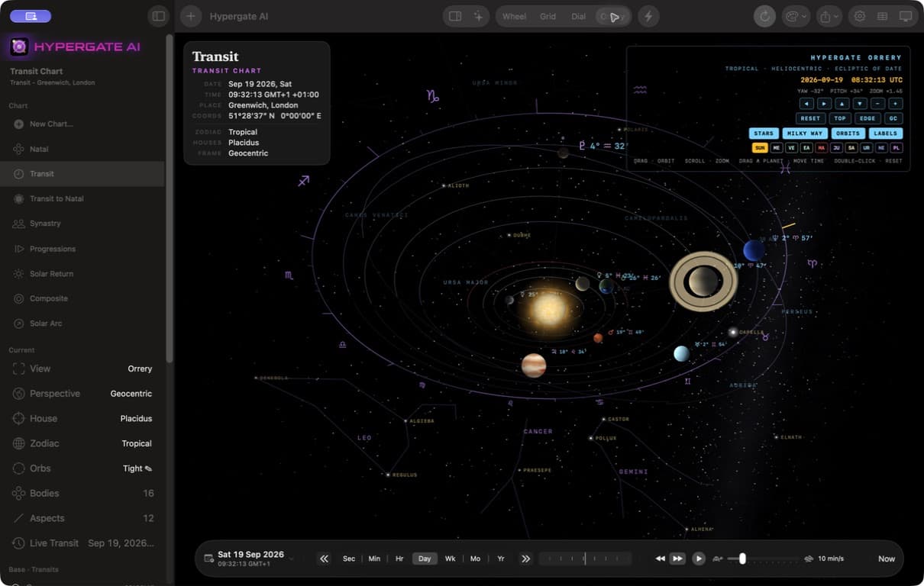Select Solar Return chart

pos(82,273)
